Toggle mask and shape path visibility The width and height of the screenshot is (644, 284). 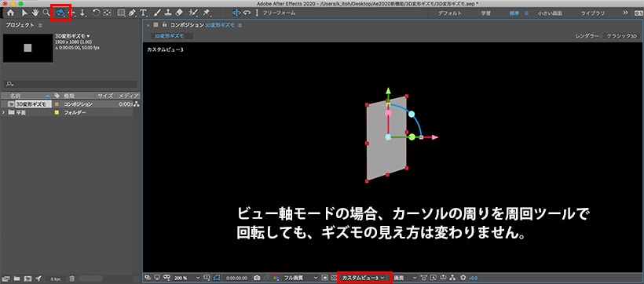pos(217,278)
